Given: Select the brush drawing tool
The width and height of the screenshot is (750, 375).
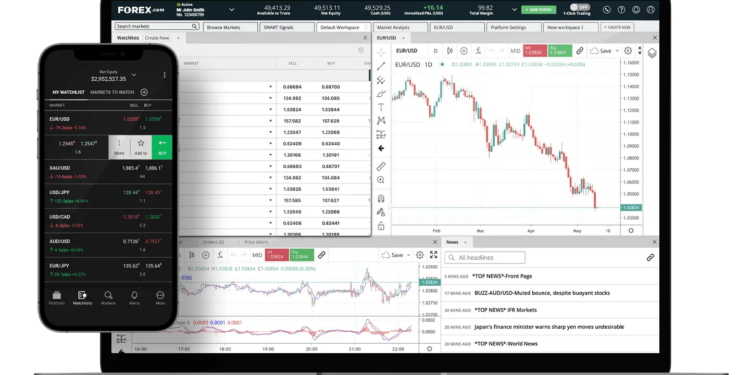Looking at the screenshot, I should pos(381,94).
